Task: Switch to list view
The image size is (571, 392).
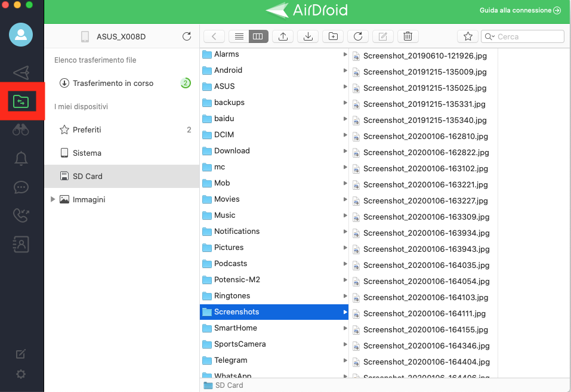Action: coord(239,36)
